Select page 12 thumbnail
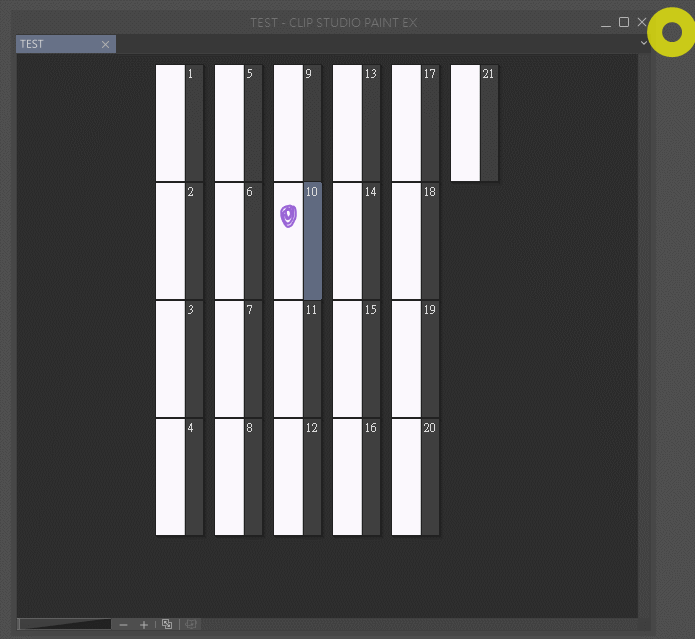Screen dimensions: 695x639 pos(288,477)
